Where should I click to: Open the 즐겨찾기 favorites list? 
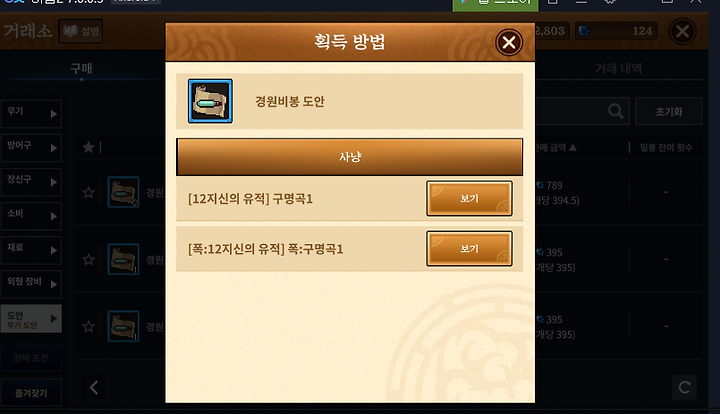pos(31,393)
